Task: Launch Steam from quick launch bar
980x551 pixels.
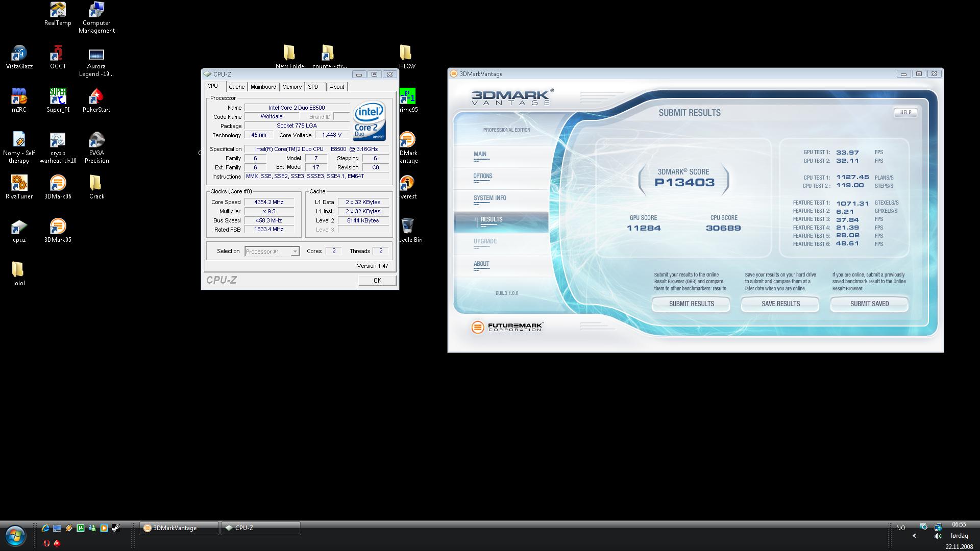Action: point(116,528)
